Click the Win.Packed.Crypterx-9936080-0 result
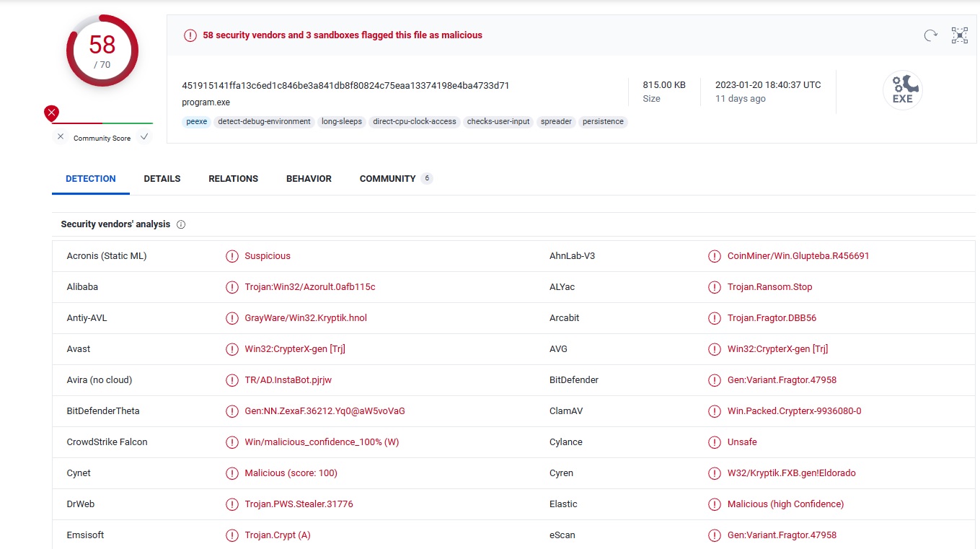 [794, 411]
